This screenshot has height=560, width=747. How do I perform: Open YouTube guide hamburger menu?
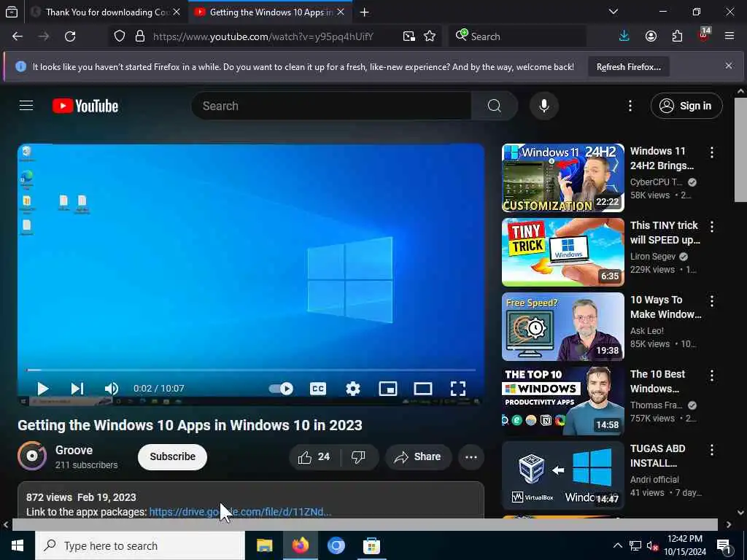coord(26,105)
